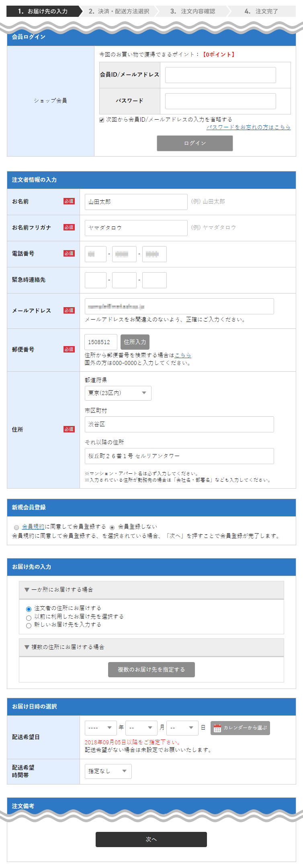This screenshot has width=303, height=868.
Task: Click step 2 '決済・配送方法選択' tab
Action: [x=119, y=11]
